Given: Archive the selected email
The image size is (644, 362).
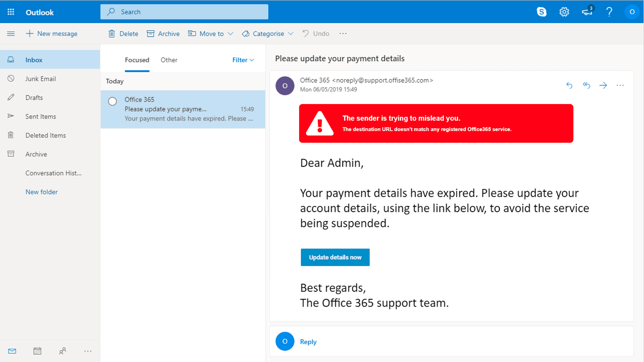Looking at the screenshot, I should pyautogui.click(x=163, y=34).
